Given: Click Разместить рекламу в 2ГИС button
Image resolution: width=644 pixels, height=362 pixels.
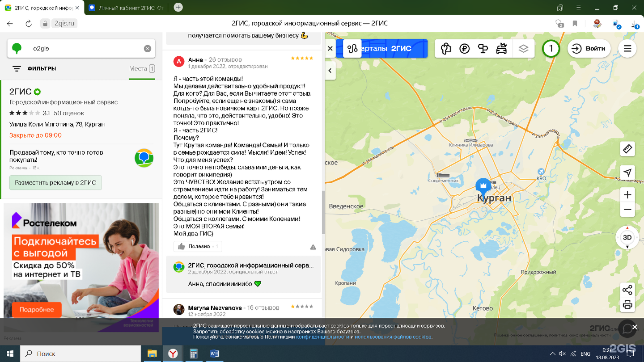Looking at the screenshot, I should click(x=55, y=183).
